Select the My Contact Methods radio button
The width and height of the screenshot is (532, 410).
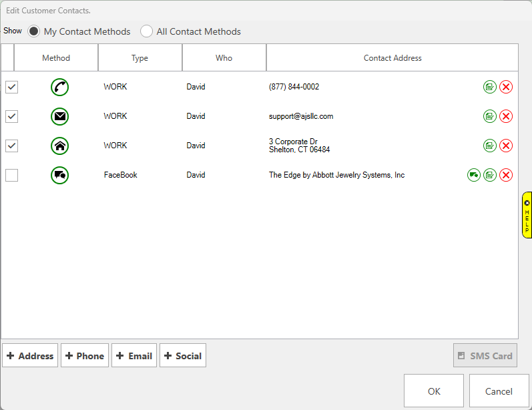coord(33,31)
